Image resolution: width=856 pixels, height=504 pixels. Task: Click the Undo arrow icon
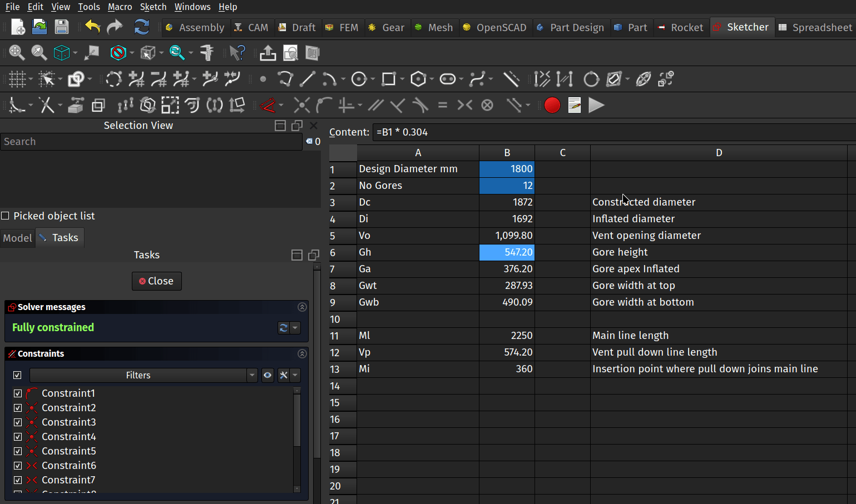tap(92, 27)
